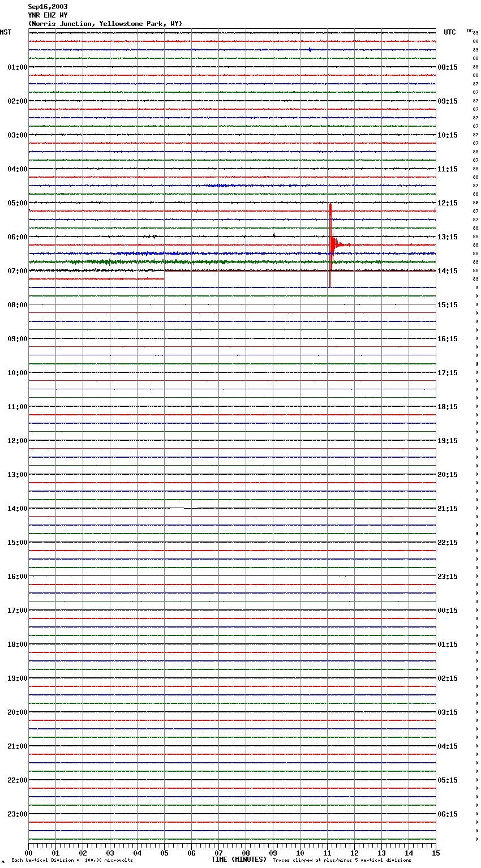The width and height of the screenshot is (481, 868).
Task: Click the 20:15 UTC time label
Action: point(448,475)
